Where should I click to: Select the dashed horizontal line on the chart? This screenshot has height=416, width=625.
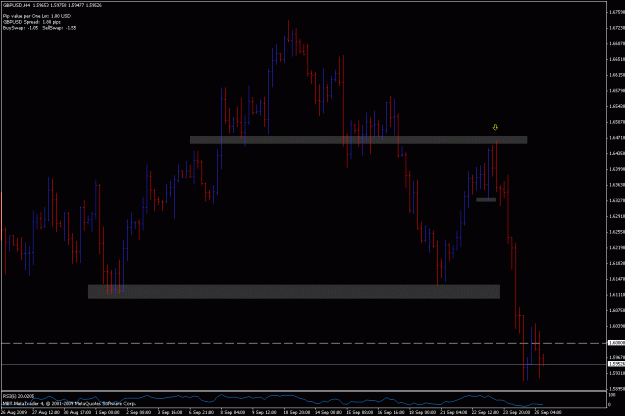click(x=304, y=343)
